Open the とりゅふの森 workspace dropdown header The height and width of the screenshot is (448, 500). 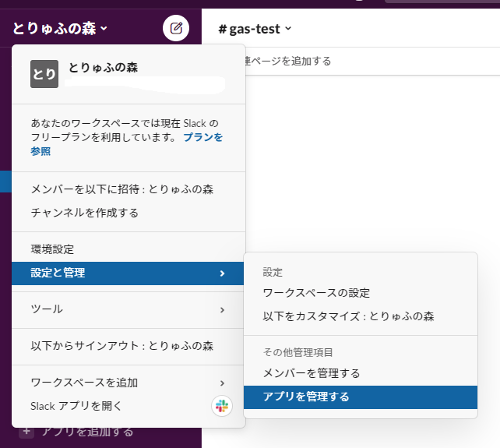[x=60, y=28]
